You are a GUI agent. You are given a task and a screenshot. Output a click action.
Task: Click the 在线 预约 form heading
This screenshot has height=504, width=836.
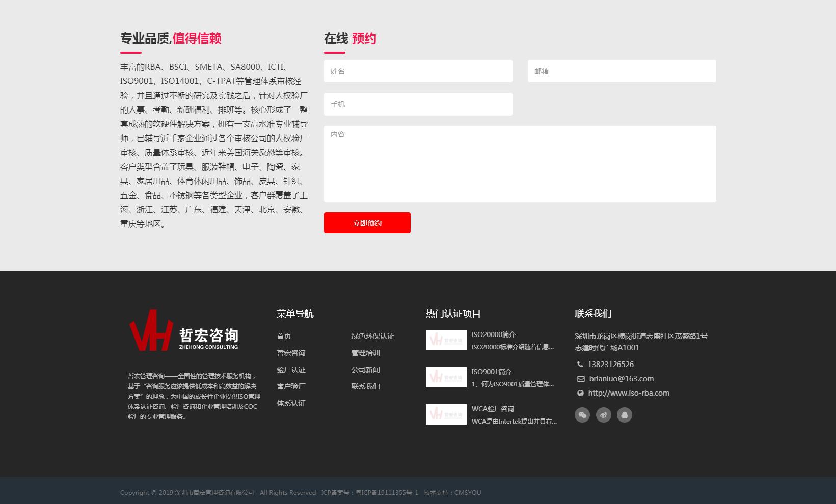[350, 38]
